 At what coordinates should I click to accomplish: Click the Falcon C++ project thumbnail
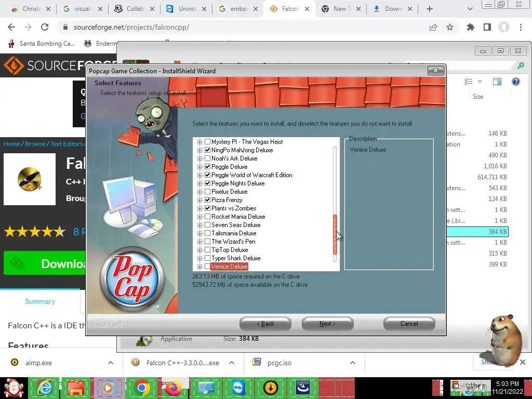[x=30, y=179]
